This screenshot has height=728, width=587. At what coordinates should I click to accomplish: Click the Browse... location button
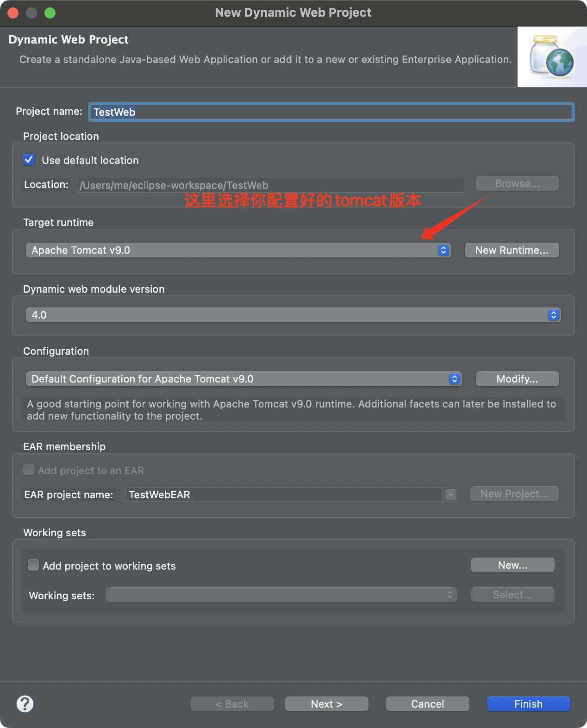pyautogui.click(x=517, y=183)
